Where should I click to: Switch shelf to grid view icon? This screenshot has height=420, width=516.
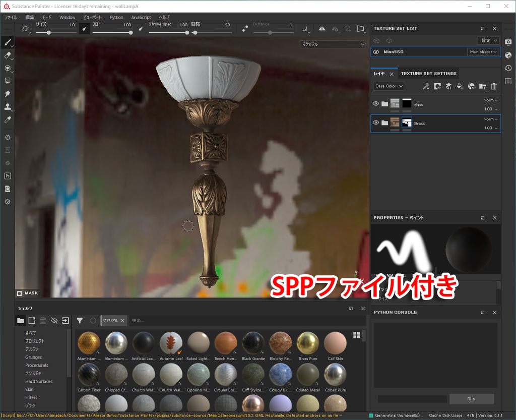point(357,335)
